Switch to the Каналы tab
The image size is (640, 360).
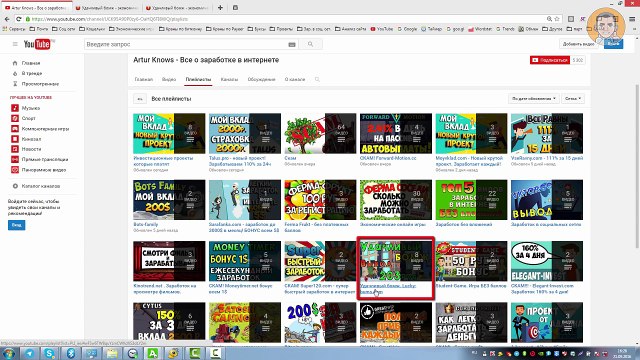[229, 79]
